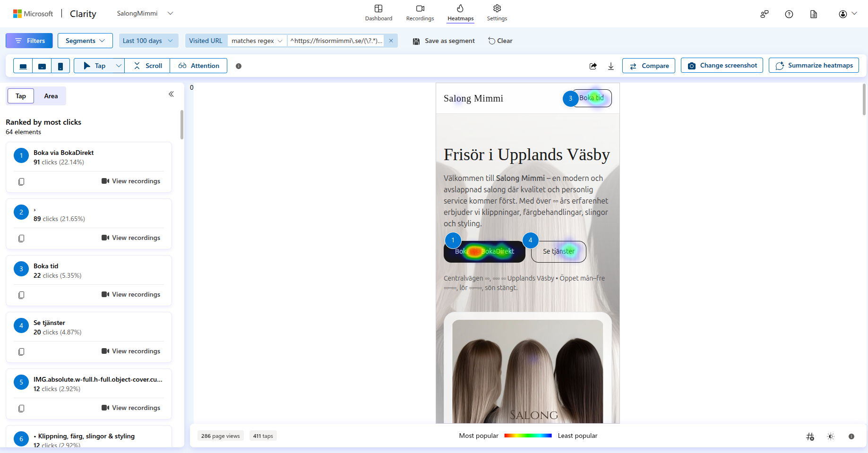Open the help question mark icon
Screen dimensions: 868x453
(x=789, y=14)
